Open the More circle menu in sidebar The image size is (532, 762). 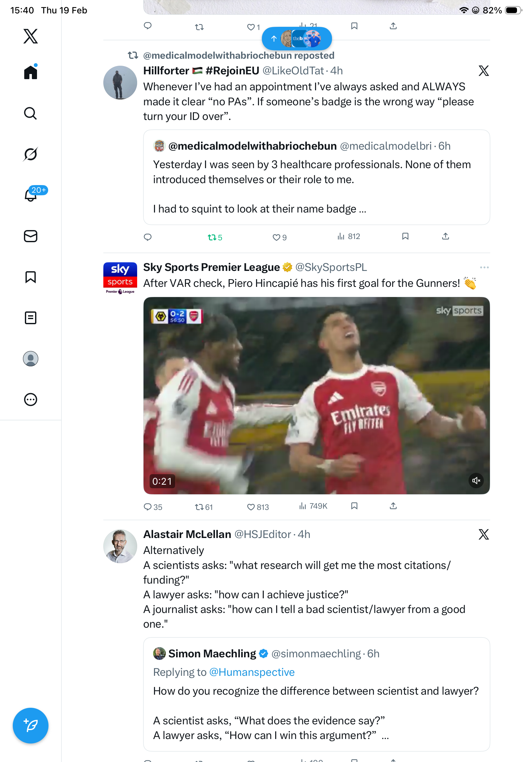[x=31, y=400]
